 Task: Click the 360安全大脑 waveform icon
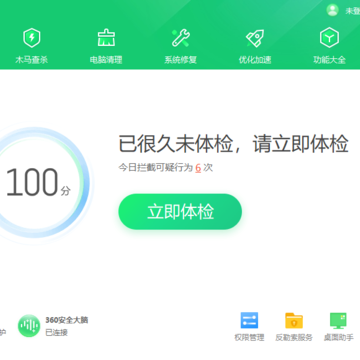tap(29, 326)
